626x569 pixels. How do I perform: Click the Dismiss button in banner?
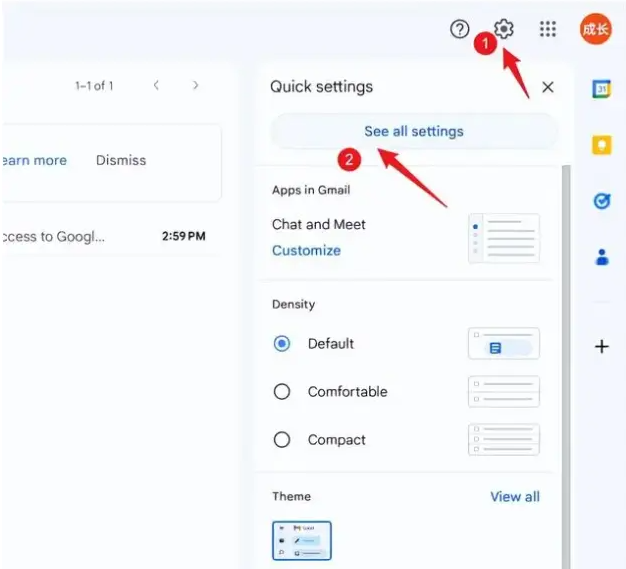point(121,160)
